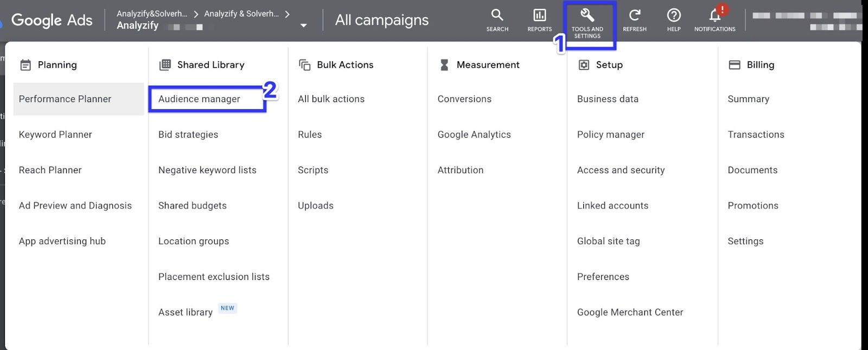
Task: Click chevron after second Analyzify & Solverh breadcrumb
Action: (287, 14)
